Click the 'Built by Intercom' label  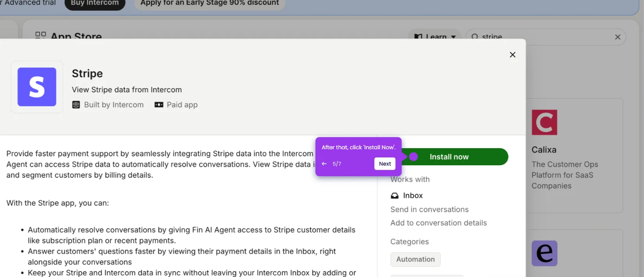[114, 105]
